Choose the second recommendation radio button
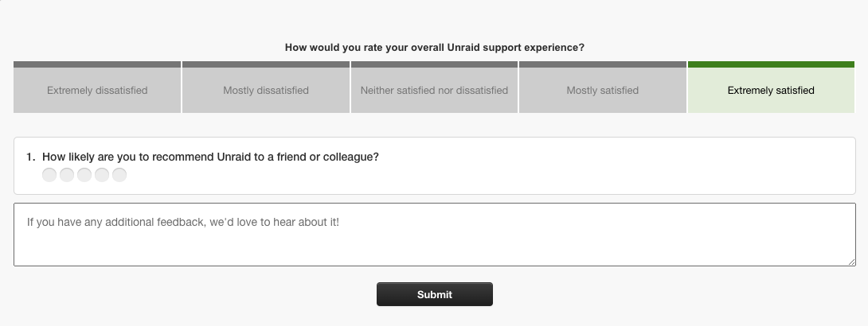This screenshot has height=326, width=868. pos(67,175)
